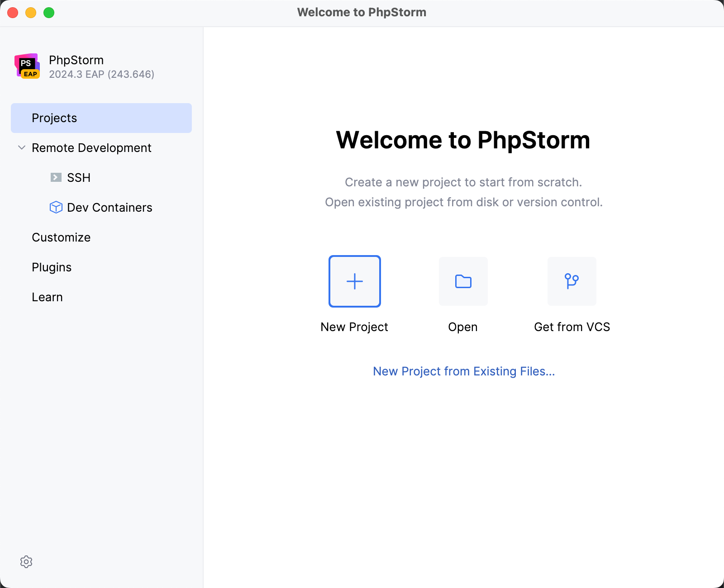724x588 pixels.
Task: Click the Welcome to PhpStorm heading
Action: (463, 140)
